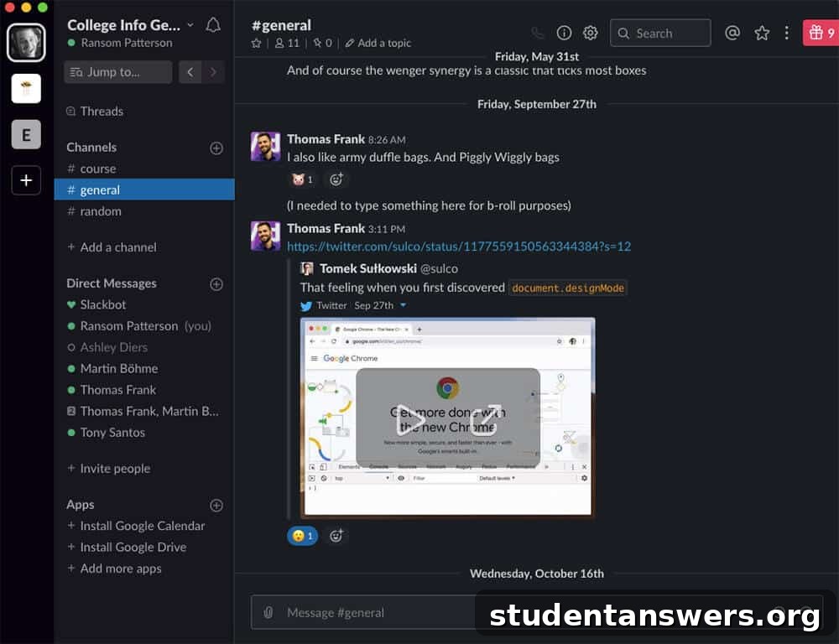The height and width of the screenshot is (644, 839).
Task: Collapse tweet preview with caret after Sep 27th
Action: [404, 305]
